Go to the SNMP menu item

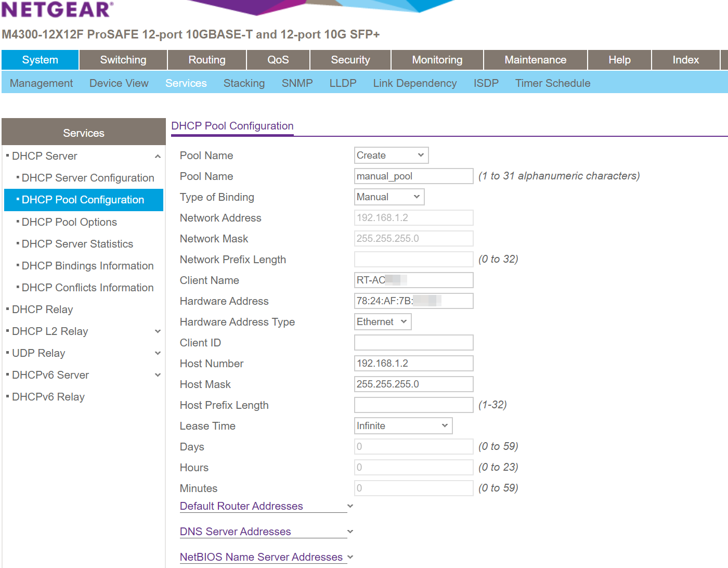click(297, 83)
